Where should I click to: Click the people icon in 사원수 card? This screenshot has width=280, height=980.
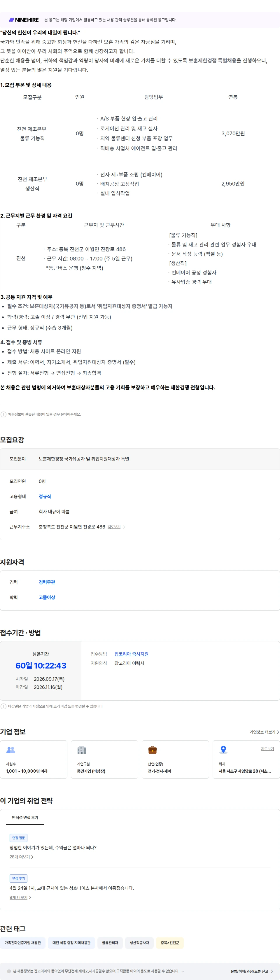point(11,750)
